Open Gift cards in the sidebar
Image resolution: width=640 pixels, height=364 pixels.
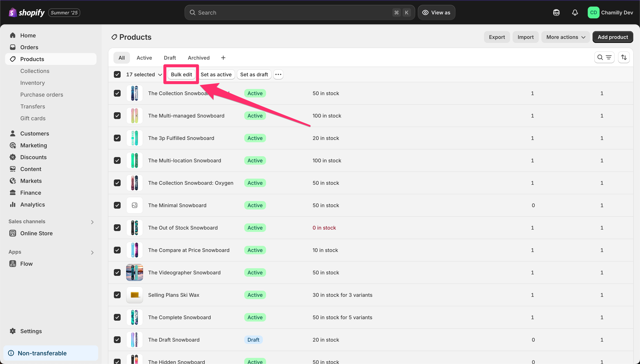(33, 118)
